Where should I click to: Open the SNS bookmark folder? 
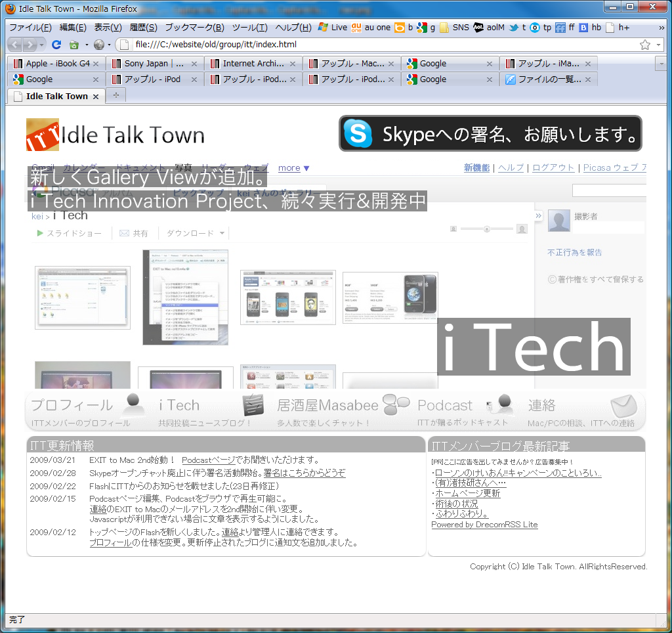point(455,28)
